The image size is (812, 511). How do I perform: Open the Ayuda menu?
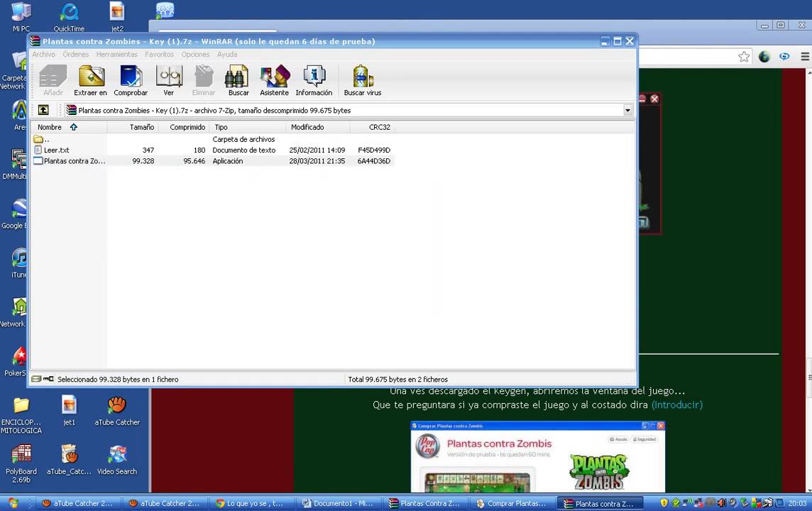click(227, 55)
